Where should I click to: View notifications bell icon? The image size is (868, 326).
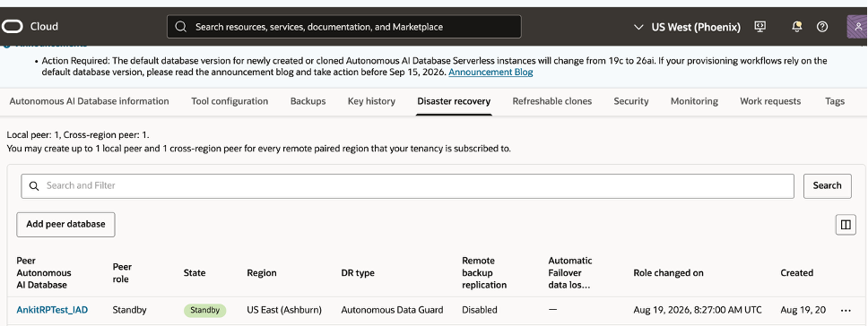pos(797,27)
